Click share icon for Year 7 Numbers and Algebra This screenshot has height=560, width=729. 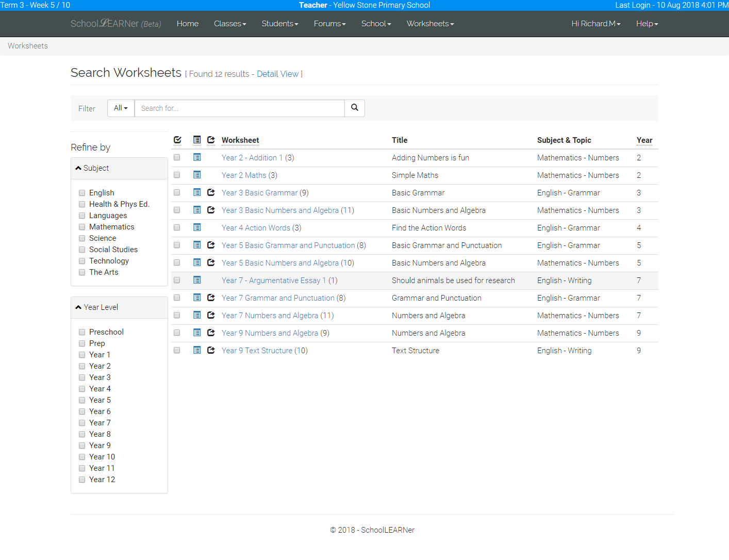coord(211,316)
